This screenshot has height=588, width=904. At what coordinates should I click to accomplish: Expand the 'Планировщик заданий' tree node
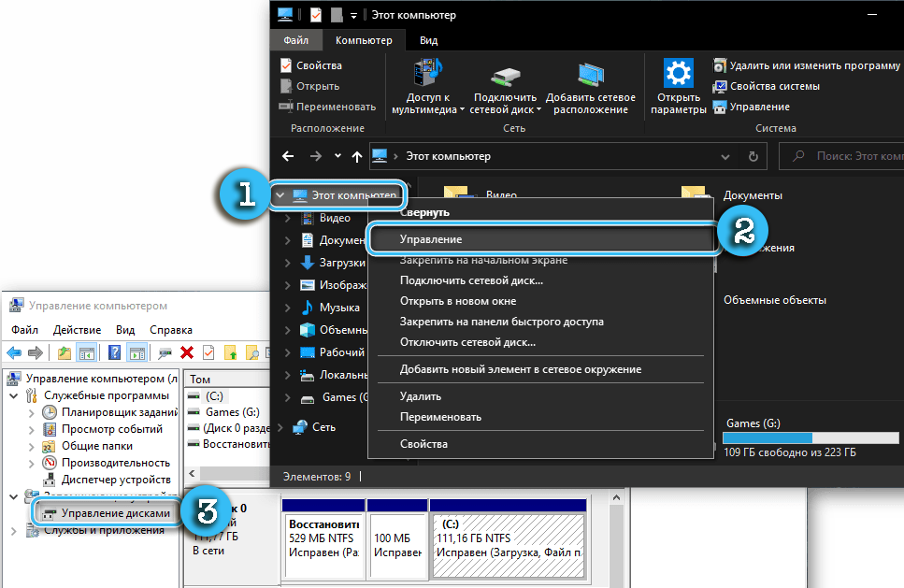pyautogui.click(x=32, y=412)
